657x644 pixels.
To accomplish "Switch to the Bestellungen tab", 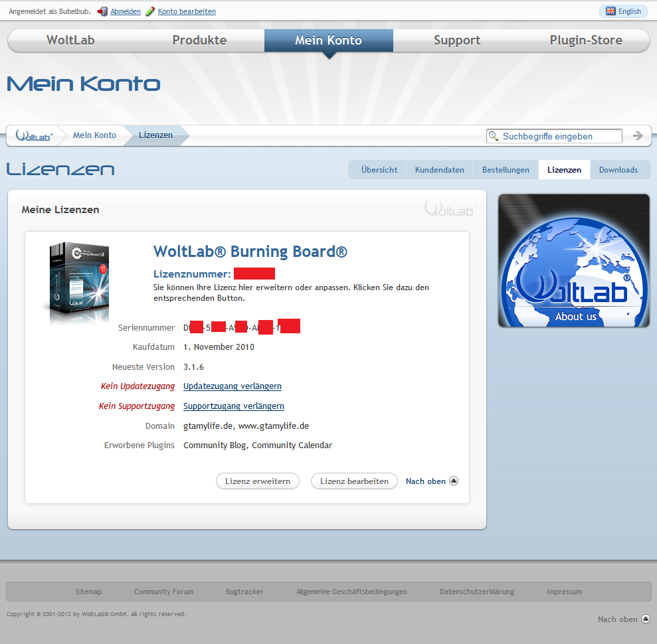I will [x=506, y=169].
